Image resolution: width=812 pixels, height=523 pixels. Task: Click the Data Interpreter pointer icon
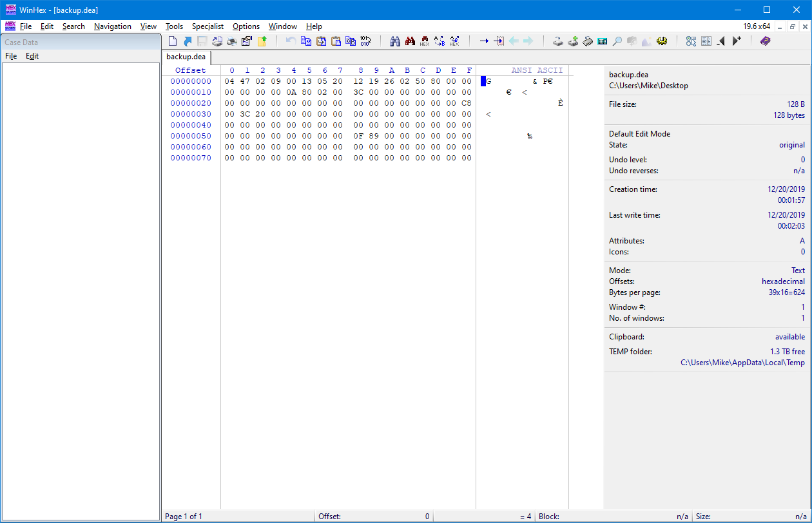691,41
